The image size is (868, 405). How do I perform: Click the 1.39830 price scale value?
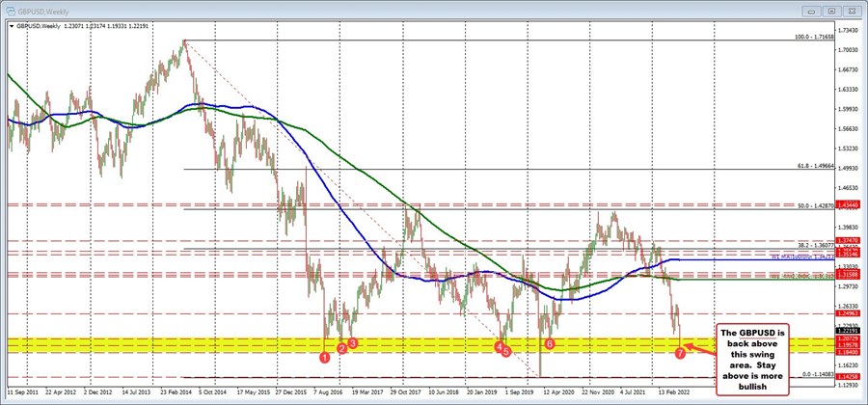[846, 228]
